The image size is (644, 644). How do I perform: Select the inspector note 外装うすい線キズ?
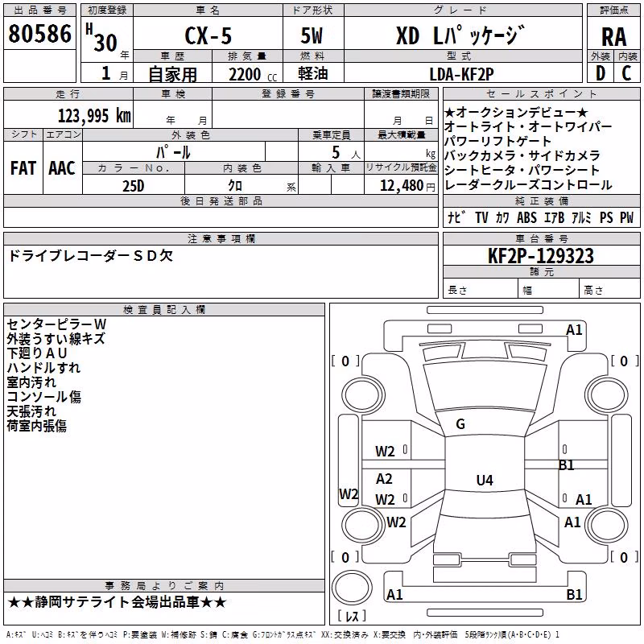[x=56, y=338]
